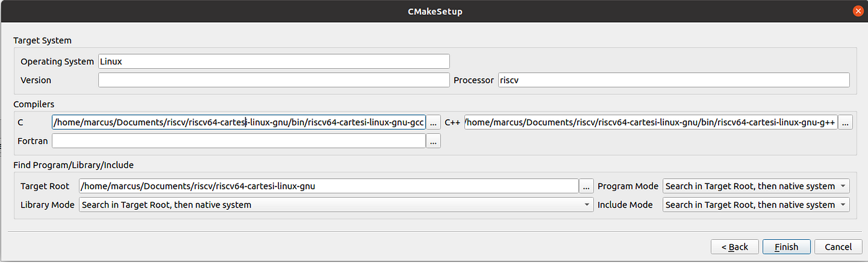Screen dimensions: 868x264
Task: Click the Processor label
Action: [x=474, y=80]
